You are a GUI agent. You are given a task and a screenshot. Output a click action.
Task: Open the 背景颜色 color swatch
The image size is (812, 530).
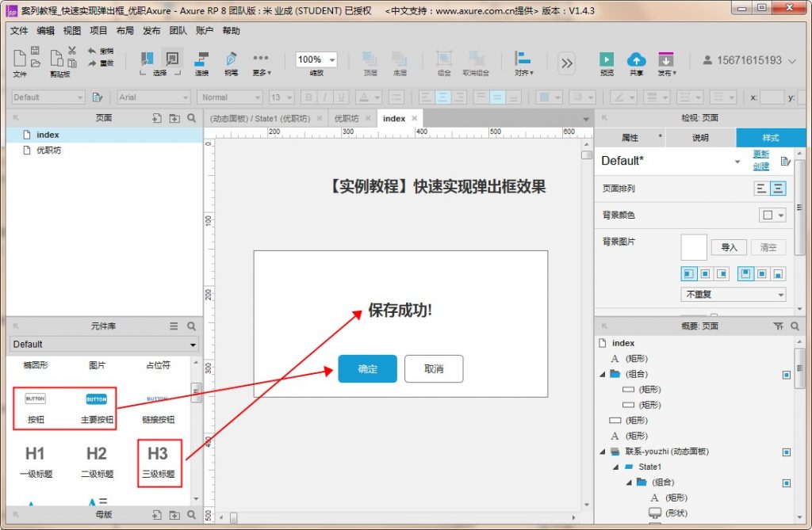point(772,215)
